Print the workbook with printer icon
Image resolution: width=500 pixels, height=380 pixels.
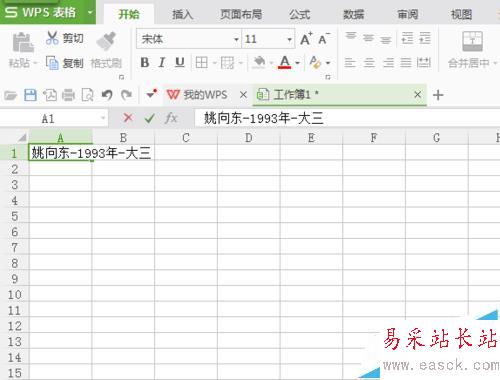tap(68, 95)
